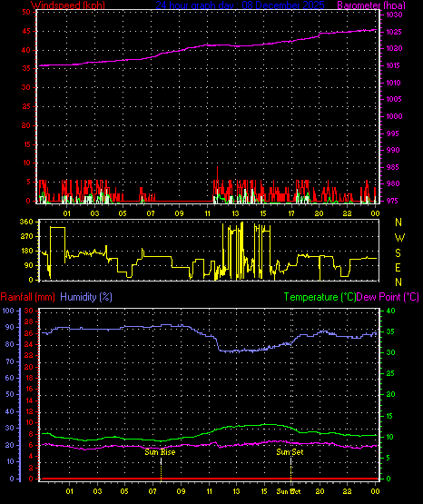The height and width of the screenshot is (504, 423).
Task: Click the "1010" barometer scale value
Action: click(x=394, y=83)
